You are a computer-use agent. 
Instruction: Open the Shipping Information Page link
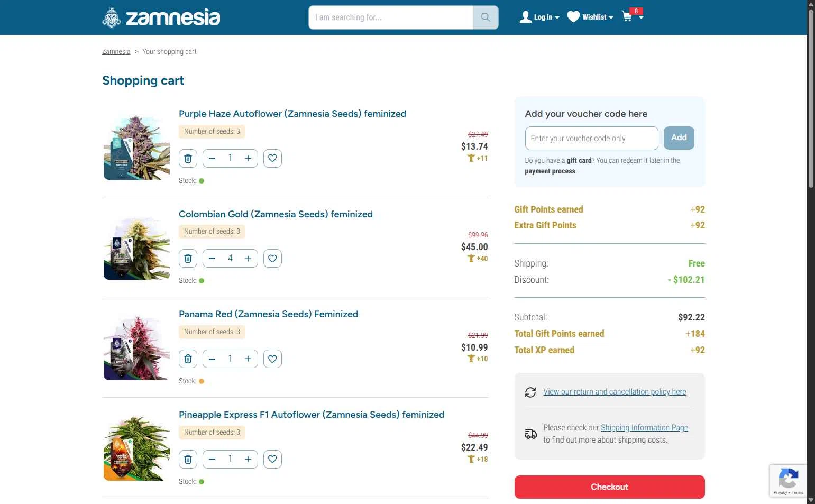(x=644, y=428)
